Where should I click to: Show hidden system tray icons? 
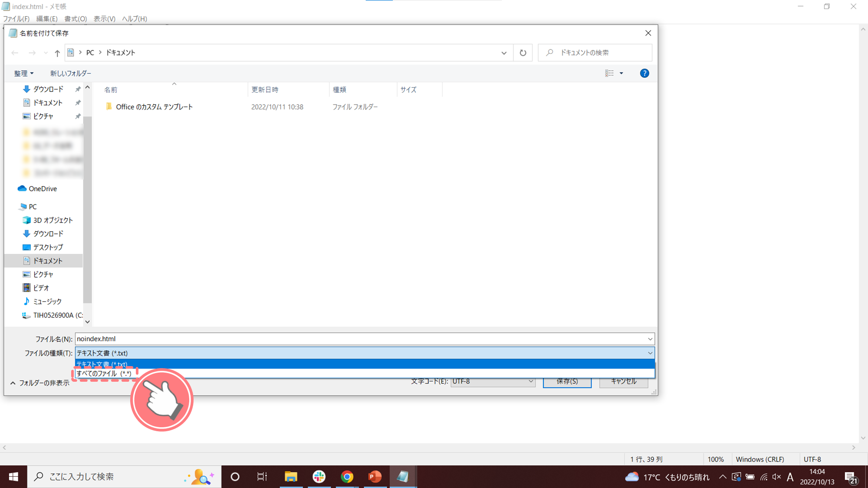pos(723,477)
